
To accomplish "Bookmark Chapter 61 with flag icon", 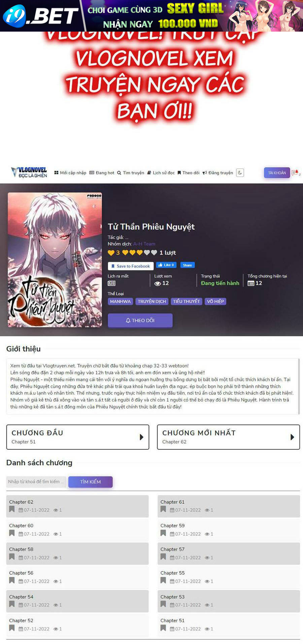I will click(163, 509).
